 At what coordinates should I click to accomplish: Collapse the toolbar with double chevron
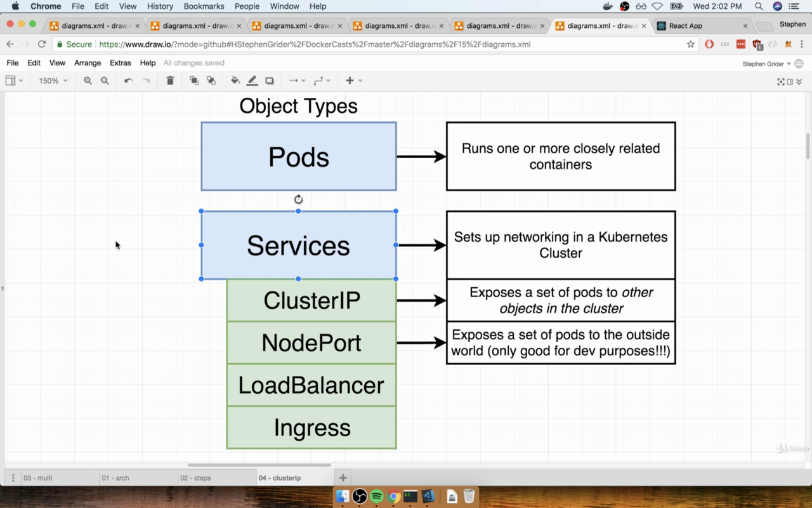799,81
